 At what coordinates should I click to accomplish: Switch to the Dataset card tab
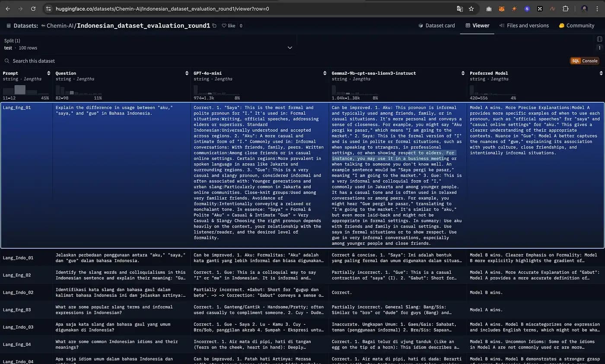[x=436, y=25]
